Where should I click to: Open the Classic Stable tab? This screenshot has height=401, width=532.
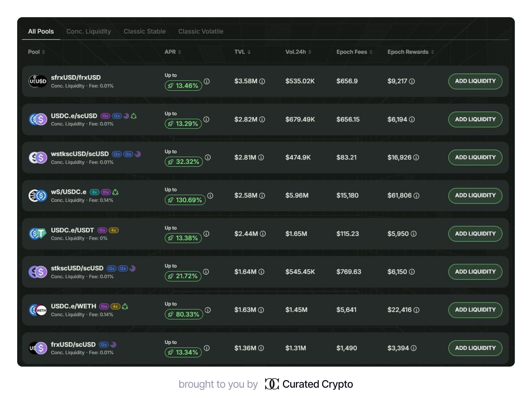point(144,32)
